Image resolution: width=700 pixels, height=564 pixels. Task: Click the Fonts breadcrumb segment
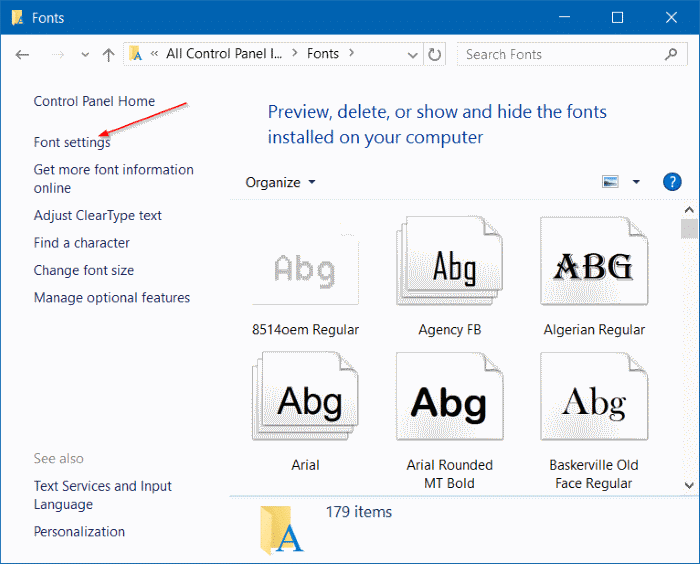coord(323,54)
